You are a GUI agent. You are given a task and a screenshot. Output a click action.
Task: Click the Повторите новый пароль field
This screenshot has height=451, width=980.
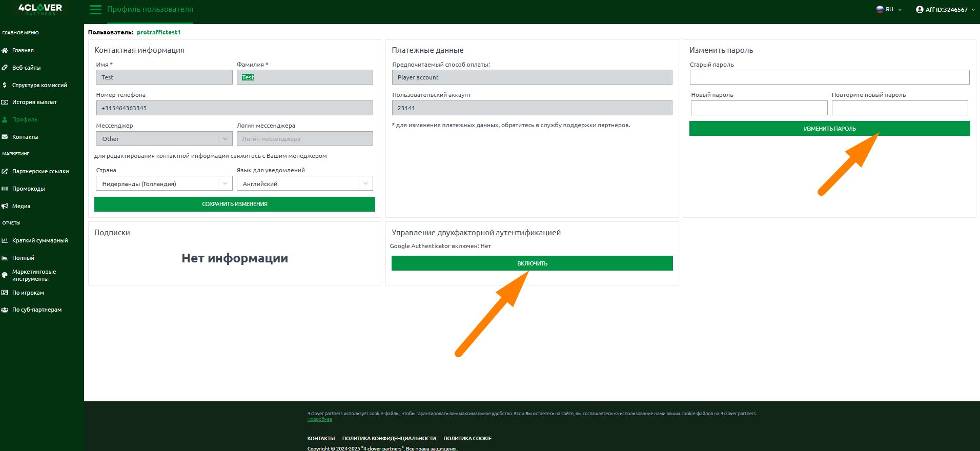tap(900, 108)
